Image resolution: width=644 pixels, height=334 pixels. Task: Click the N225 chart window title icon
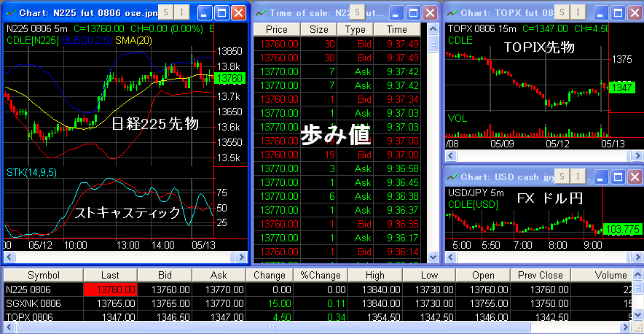click(x=10, y=12)
